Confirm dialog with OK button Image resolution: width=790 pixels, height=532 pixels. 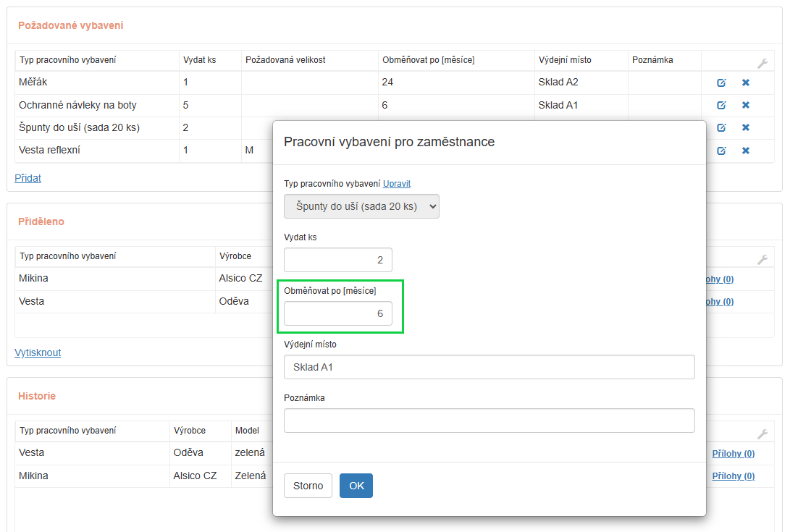(356, 486)
